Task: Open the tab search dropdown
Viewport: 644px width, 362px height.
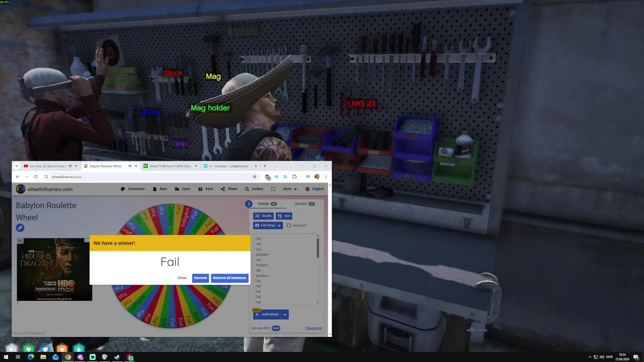Action: click(17, 166)
